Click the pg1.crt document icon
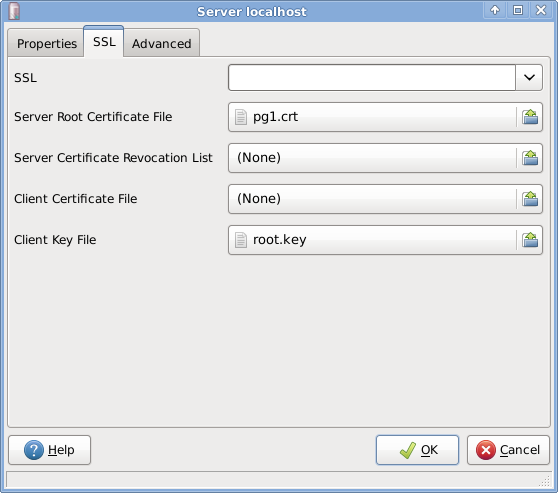Viewport: 558px width, 493px height. tap(241, 117)
